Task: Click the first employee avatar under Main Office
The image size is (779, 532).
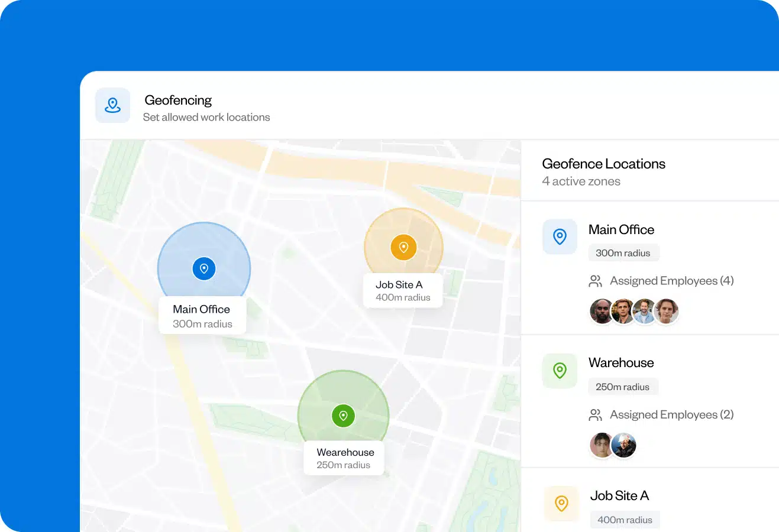Action: [x=602, y=311]
